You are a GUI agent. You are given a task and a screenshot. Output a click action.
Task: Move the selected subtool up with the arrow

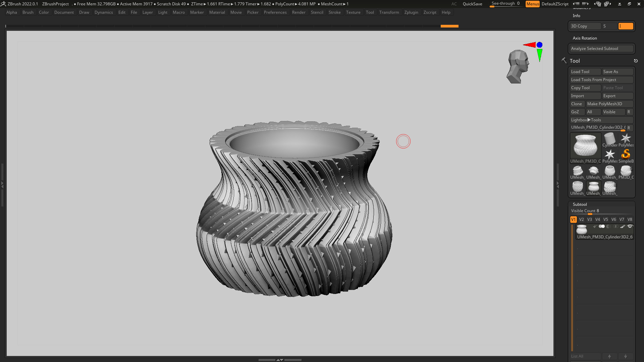point(609,356)
